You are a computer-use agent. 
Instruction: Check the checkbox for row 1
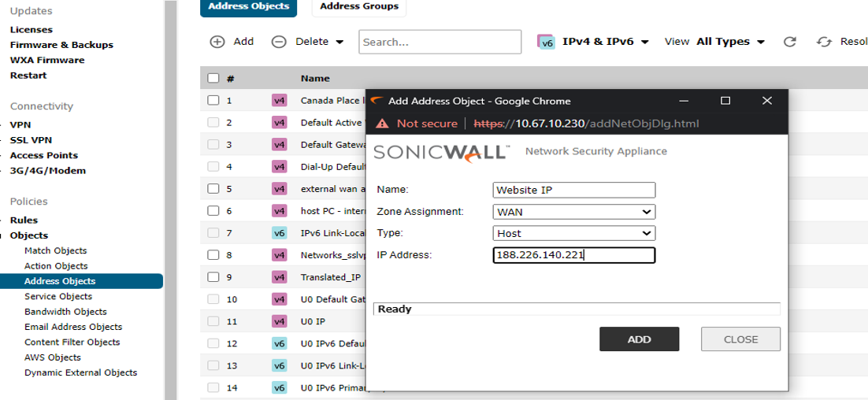[x=213, y=101]
